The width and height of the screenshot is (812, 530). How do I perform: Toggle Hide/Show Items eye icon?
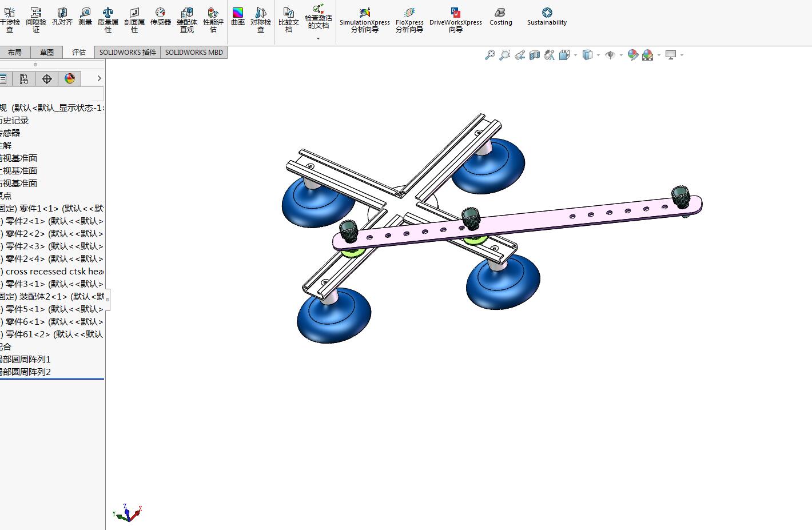(x=610, y=55)
